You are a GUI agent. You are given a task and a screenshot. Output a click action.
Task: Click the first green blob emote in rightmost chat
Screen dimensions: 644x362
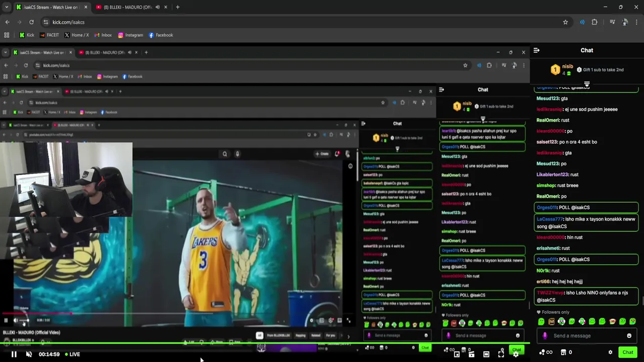point(541,322)
